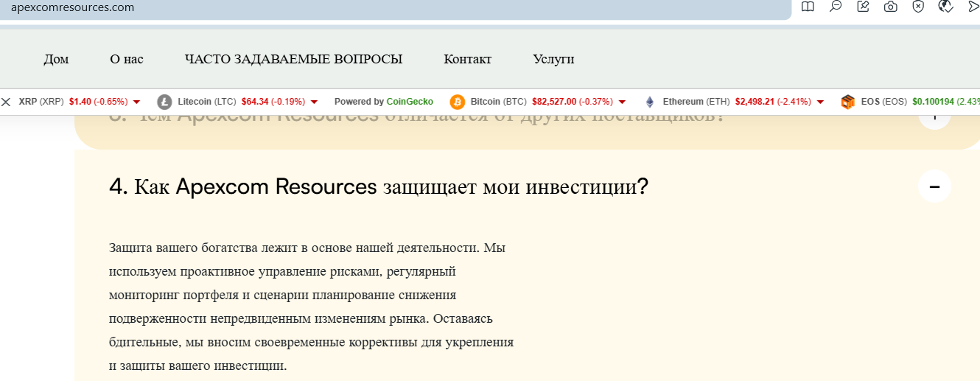Screen dimensions: 980x381
Task: Open the Дом menu item
Action: [x=56, y=60]
